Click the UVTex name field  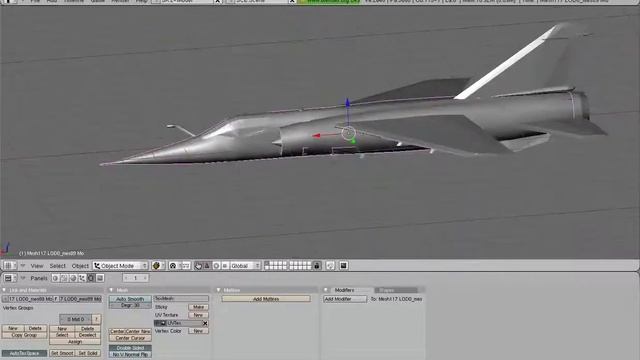184,323
